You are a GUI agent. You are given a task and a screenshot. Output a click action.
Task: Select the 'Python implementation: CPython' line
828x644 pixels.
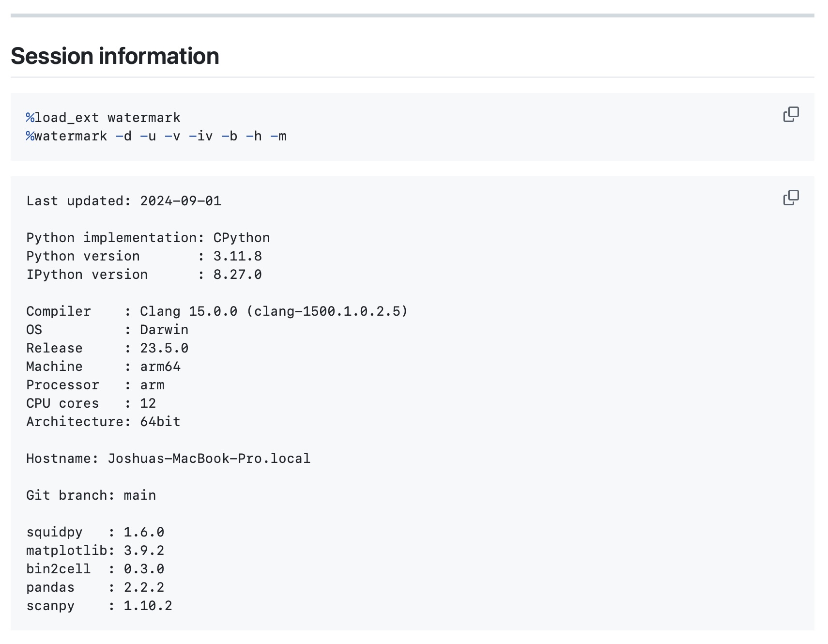point(148,238)
